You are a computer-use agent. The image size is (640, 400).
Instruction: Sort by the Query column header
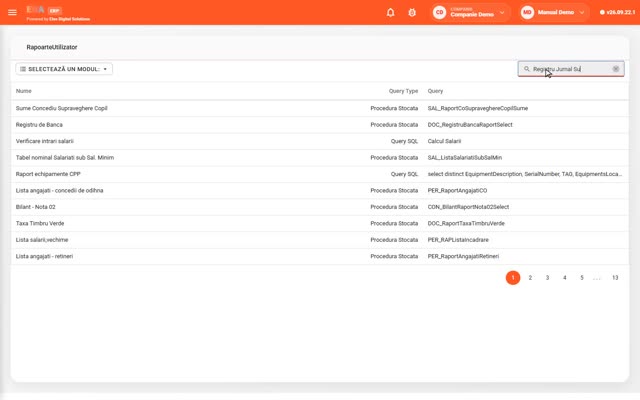(x=435, y=91)
